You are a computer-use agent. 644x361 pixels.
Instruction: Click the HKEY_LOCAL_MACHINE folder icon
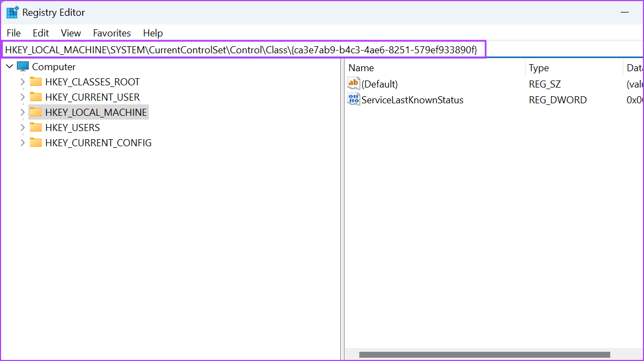point(36,112)
